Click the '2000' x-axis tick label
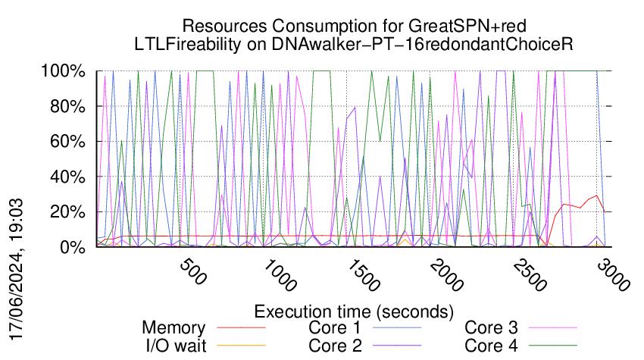This screenshot has width=644, height=360. pyautogui.click(x=446, y=275)
